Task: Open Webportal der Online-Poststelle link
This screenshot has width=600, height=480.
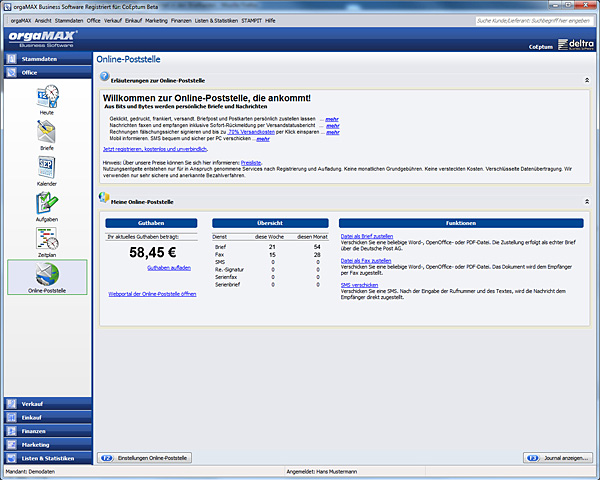Action: tap(152, 294)
